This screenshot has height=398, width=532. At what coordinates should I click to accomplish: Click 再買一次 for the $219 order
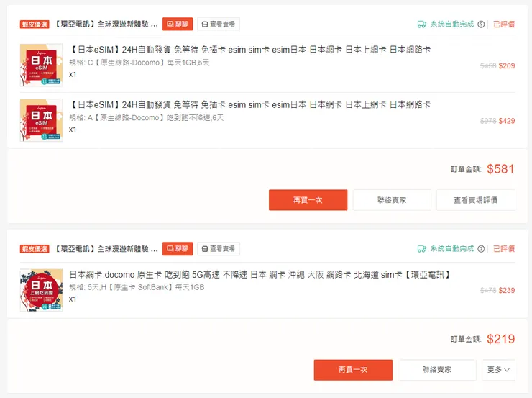353,370
